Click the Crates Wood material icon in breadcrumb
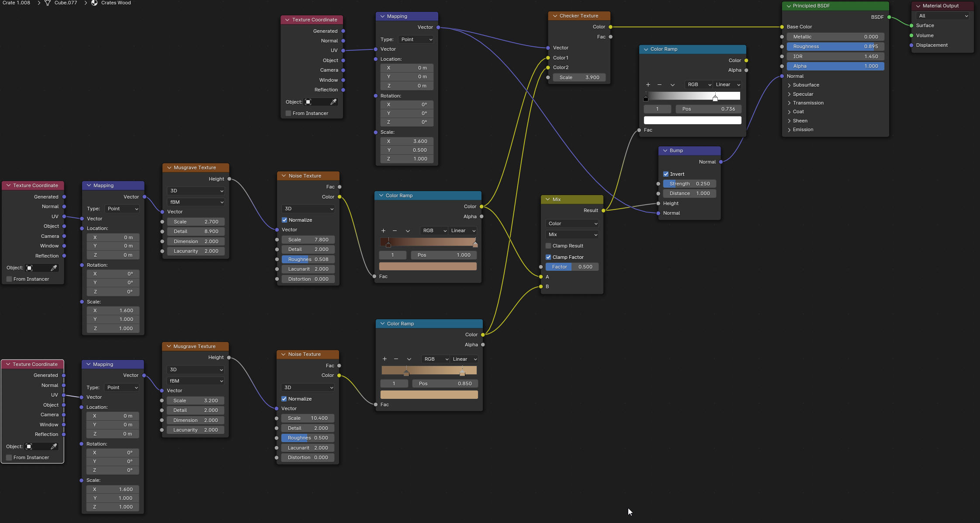Screen dimensions: 980x523 point(94,3)
